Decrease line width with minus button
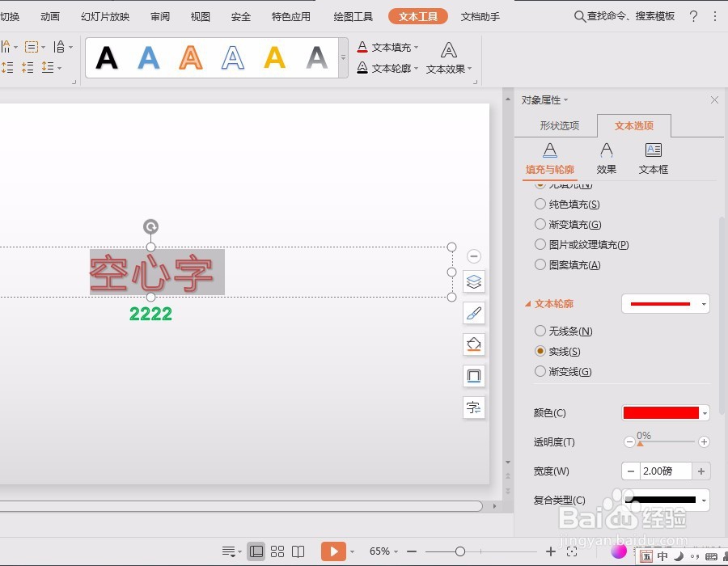 (630, 471)
